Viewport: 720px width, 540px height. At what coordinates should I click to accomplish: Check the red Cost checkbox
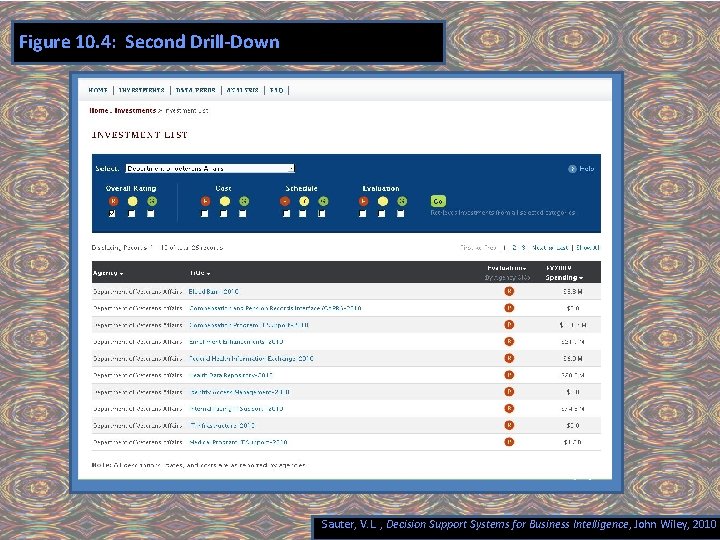pos(205,214)
